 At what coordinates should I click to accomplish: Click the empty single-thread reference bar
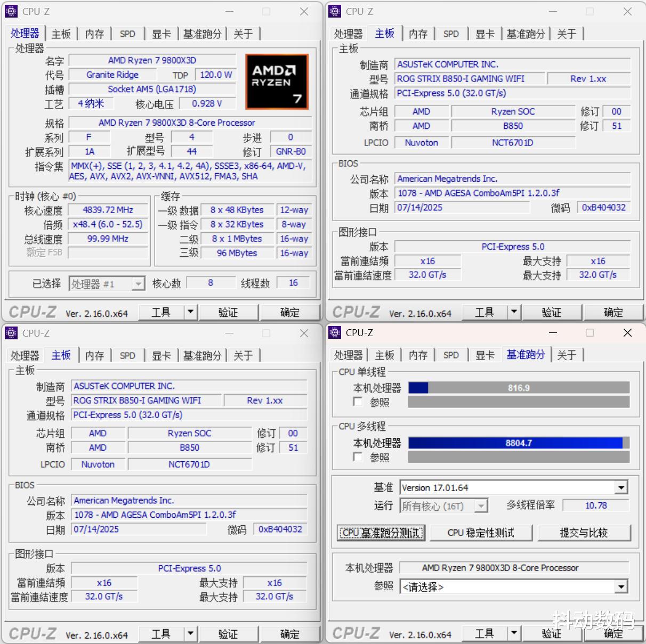(519, 402)
